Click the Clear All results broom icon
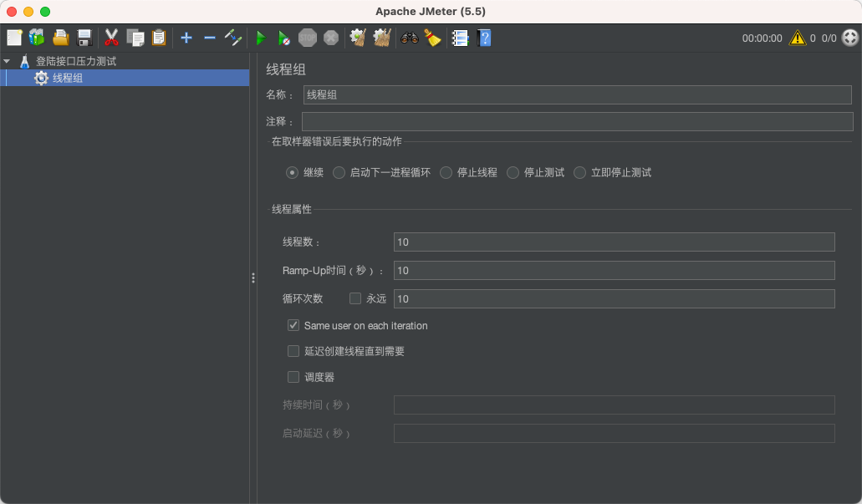The height and width of the screenshot is (504, 862). click(382, 38)
